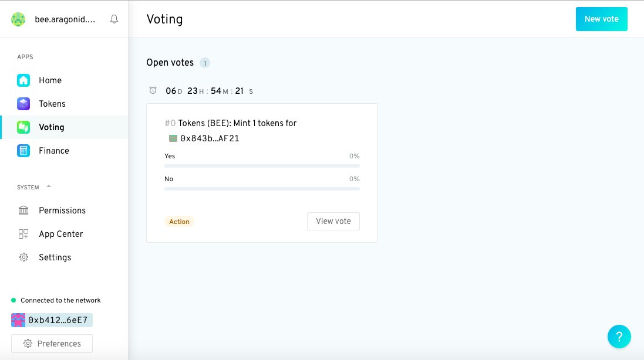Screen dimensions: 644x360
Task: Open connected account 0xb412…6eE7
Action: 52,320
